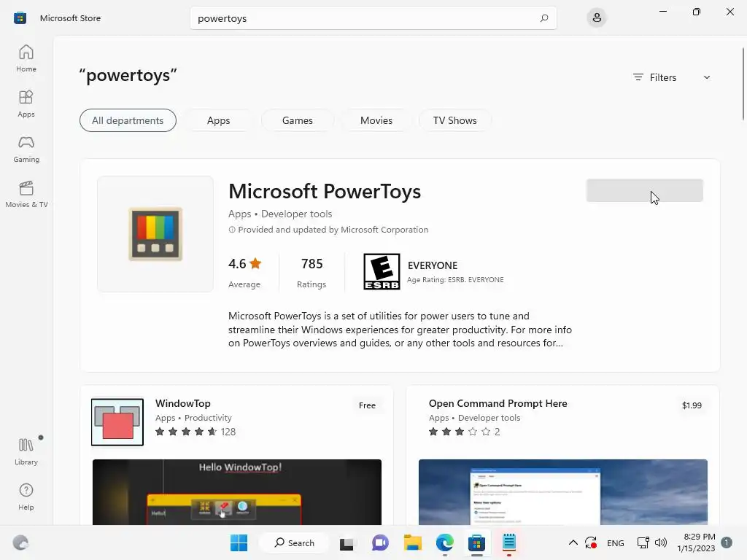Open File Explorer from taskbar

pyautogui.click(x=413, y=542)
